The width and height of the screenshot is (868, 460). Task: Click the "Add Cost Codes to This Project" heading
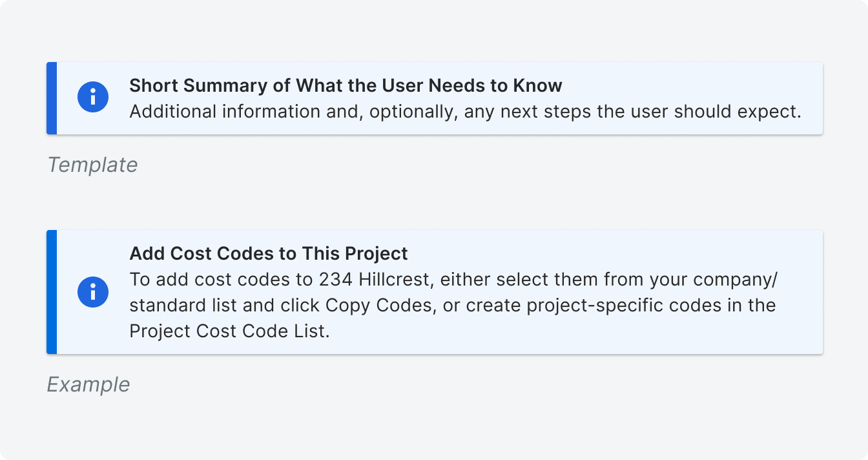269,253
